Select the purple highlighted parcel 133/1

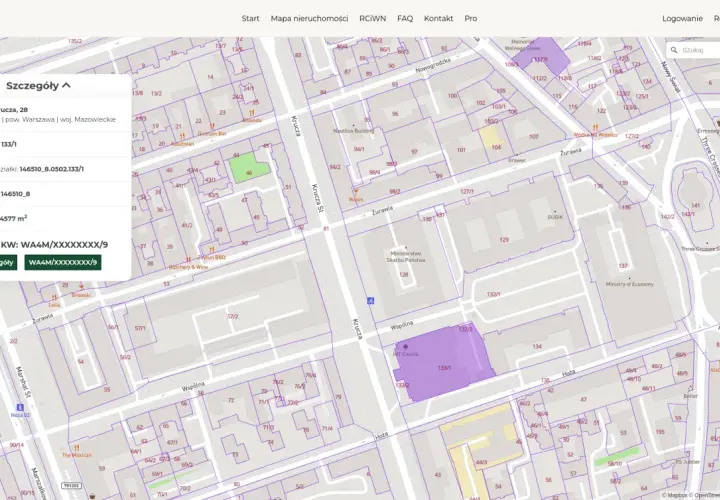coord(443,363)
